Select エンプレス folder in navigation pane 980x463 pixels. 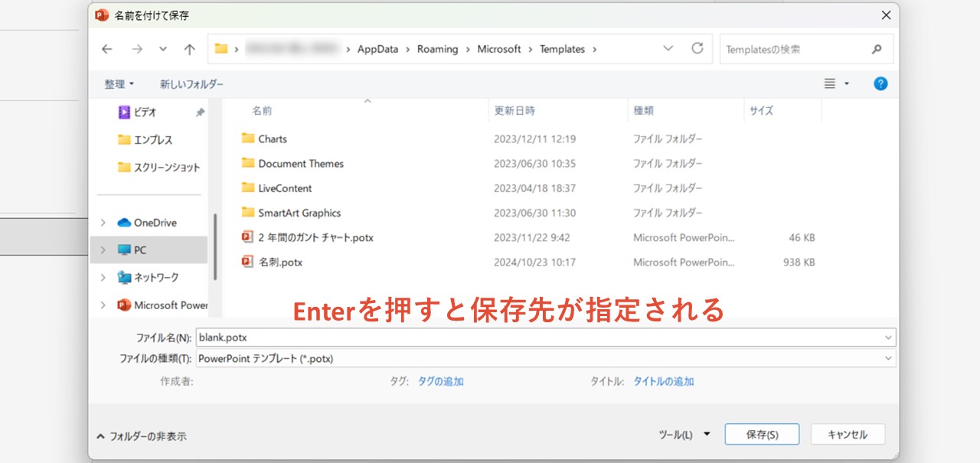(145, 140)
